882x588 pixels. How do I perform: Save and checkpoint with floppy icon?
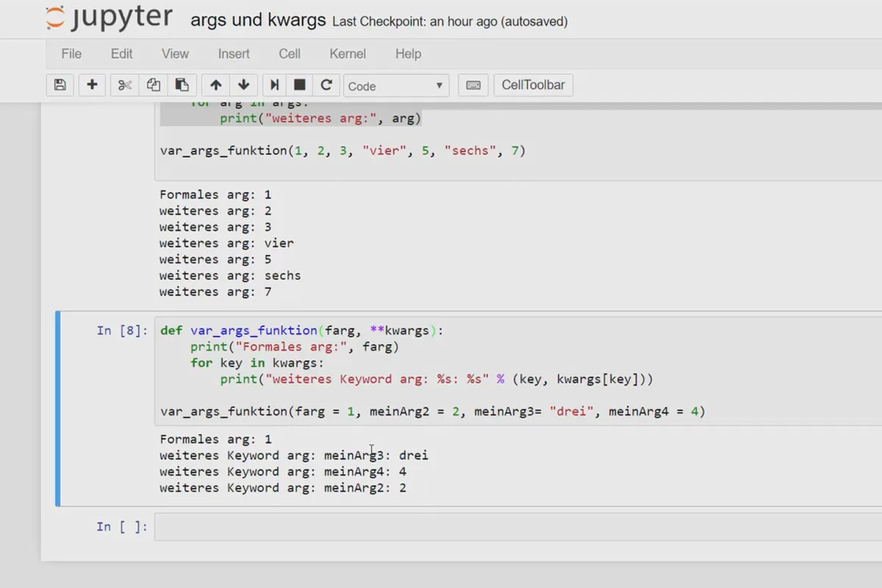click(x=60, y=85)
